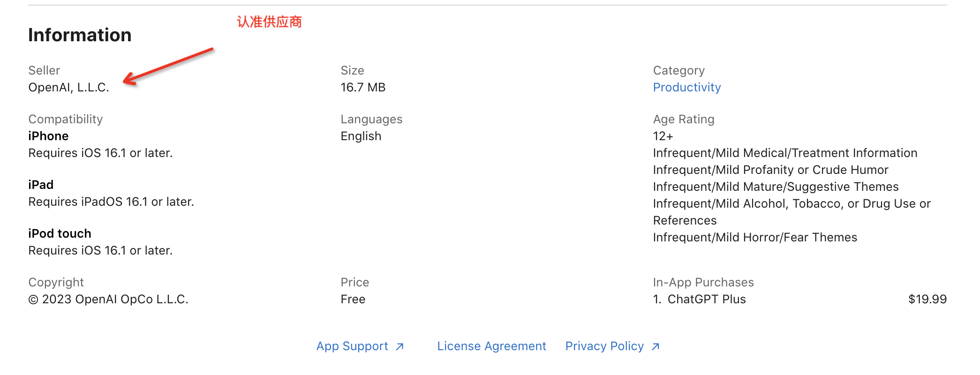Click the $19.99 price of ChatGPT Plus

[927, 299]
